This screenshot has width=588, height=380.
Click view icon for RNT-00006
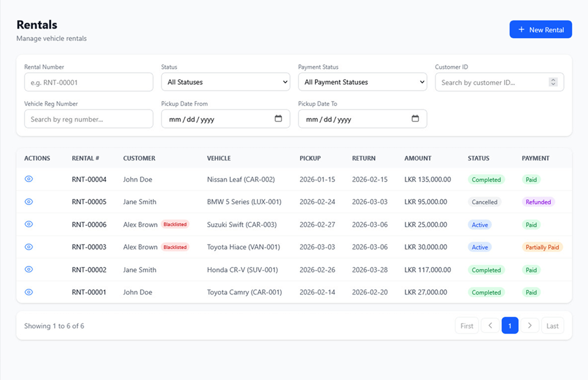pos(29,224)
